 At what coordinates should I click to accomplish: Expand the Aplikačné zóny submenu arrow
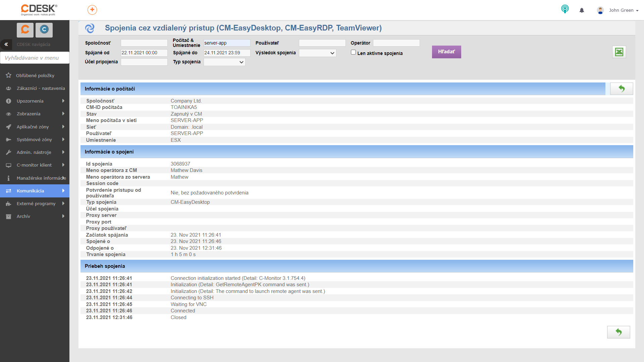(x=63, y=127)
